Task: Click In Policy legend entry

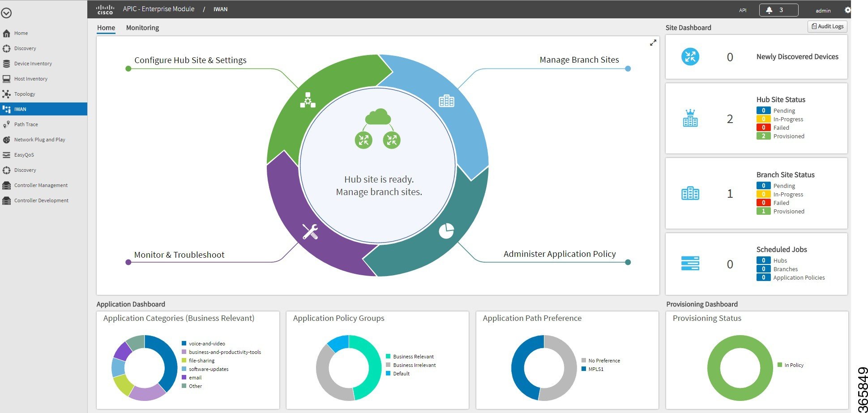Action: (x=791, y=365)
